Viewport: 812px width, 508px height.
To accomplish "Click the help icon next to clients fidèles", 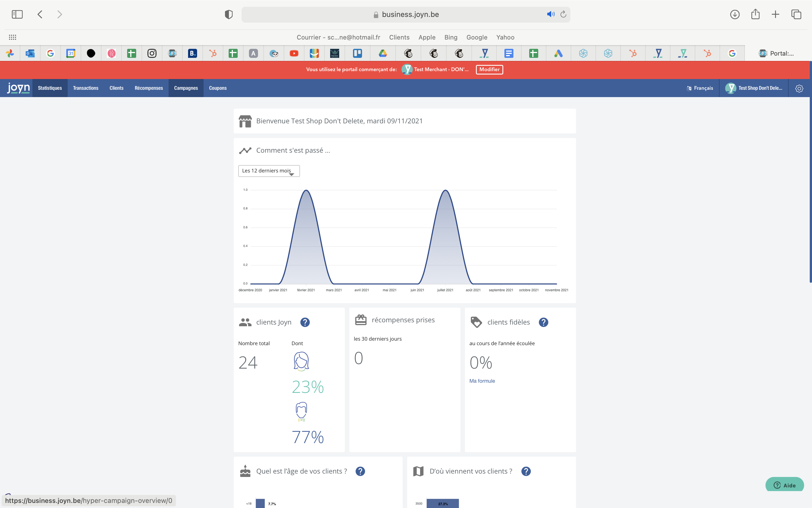I will click(543, 322).
